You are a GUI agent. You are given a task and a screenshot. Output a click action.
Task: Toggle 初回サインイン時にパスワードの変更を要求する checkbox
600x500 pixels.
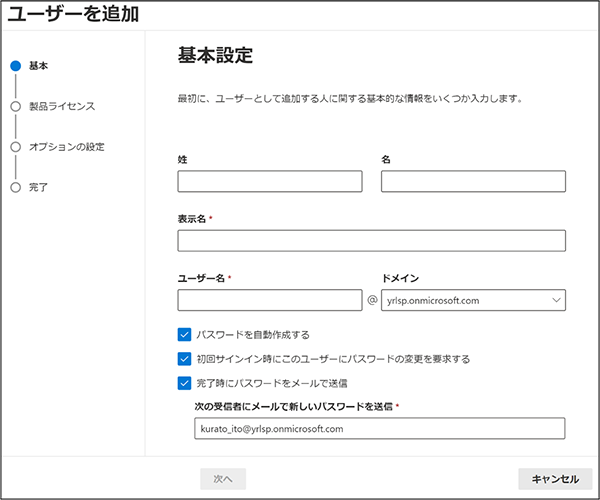(184, 359)
